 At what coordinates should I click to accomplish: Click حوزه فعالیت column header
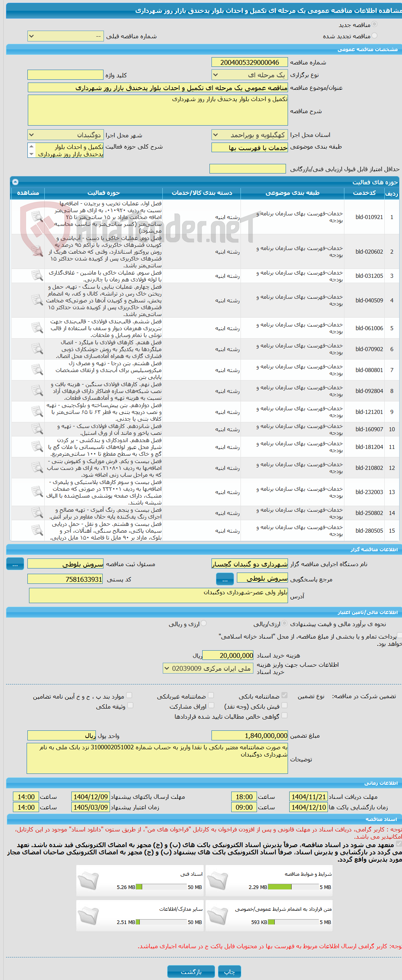(x=104, y=193)
